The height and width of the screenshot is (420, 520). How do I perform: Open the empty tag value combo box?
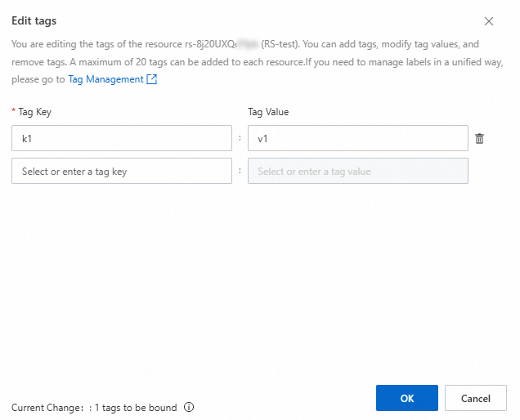pos(357,172)
